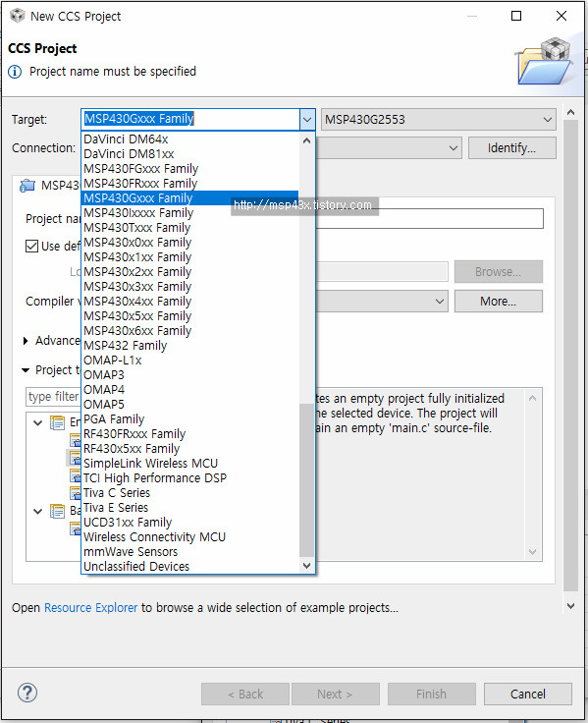Select MSP430x1xx Family entry
The width and height of the screenshot is (588, 723).
tap(189, 257)
